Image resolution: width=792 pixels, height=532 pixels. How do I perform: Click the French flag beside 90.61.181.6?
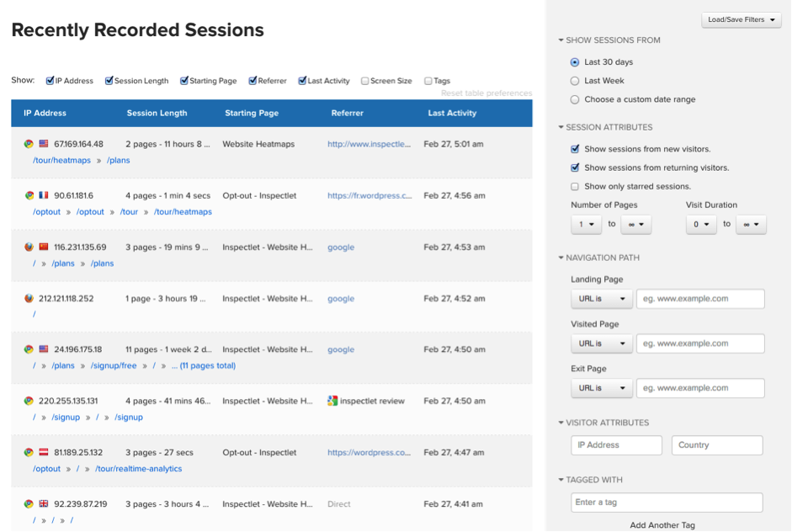44,195
